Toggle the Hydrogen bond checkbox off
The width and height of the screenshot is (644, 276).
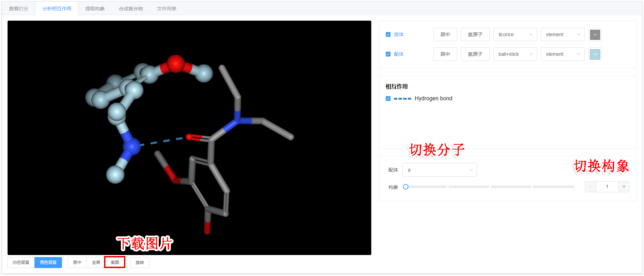click(388, 99)
